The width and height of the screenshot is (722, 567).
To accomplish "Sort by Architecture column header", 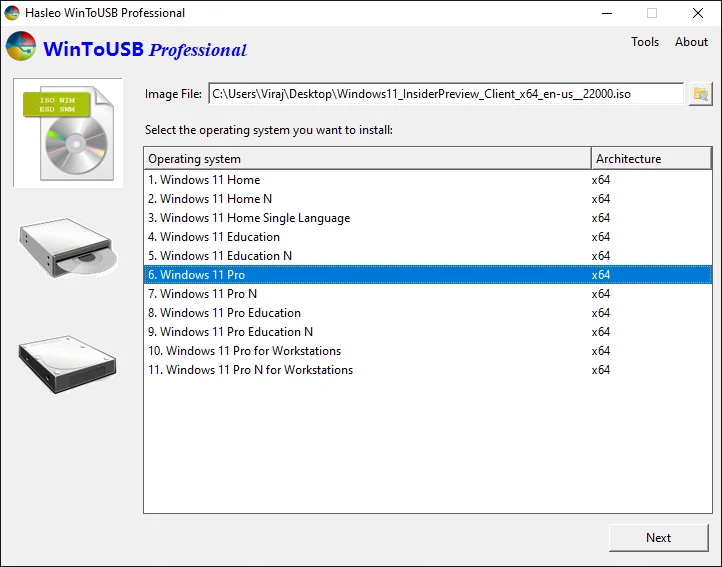I will pos(651,159).
